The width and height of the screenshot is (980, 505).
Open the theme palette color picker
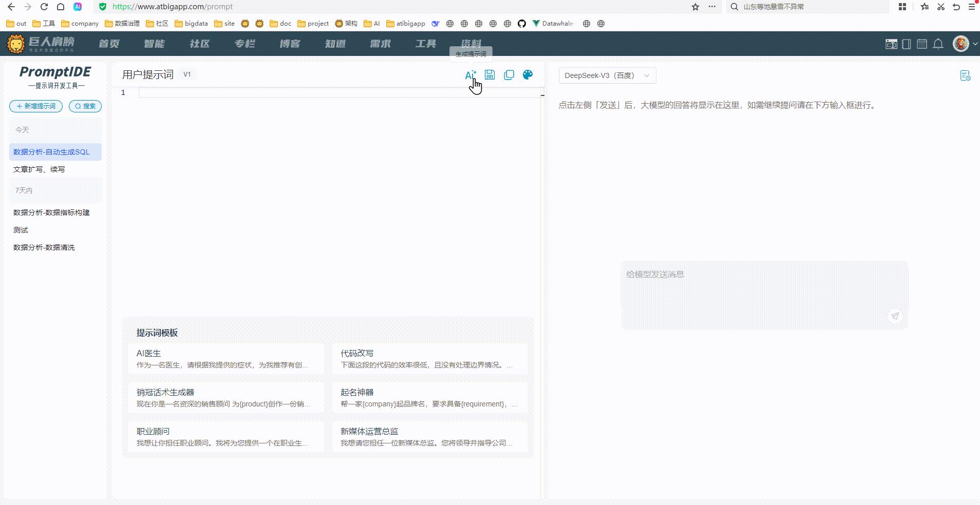[x=528, y=74]
